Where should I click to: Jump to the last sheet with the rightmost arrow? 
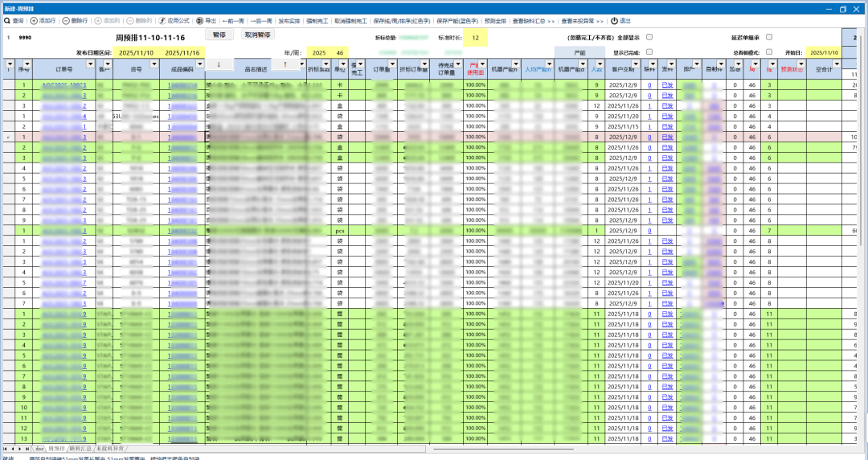27,449
